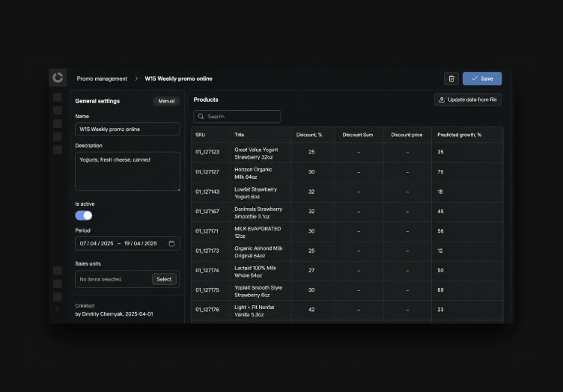
Task: Click the trash delete icon button
Action: coord(451,79)
